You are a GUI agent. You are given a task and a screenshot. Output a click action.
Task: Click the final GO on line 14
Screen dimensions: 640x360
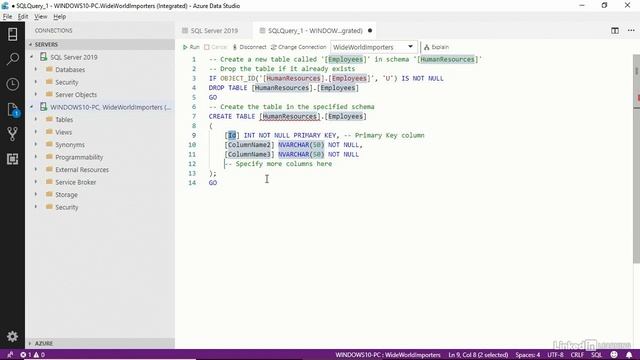coord(213,183)
